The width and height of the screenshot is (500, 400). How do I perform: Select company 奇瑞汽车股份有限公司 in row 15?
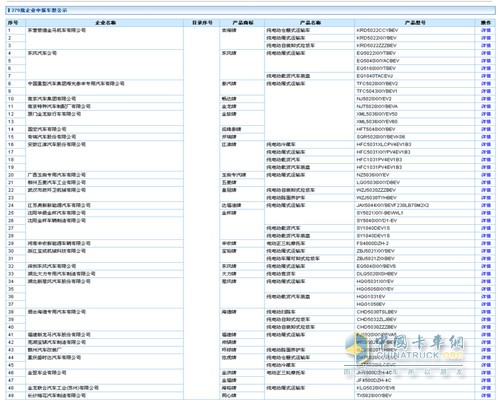tap(52, 137)
